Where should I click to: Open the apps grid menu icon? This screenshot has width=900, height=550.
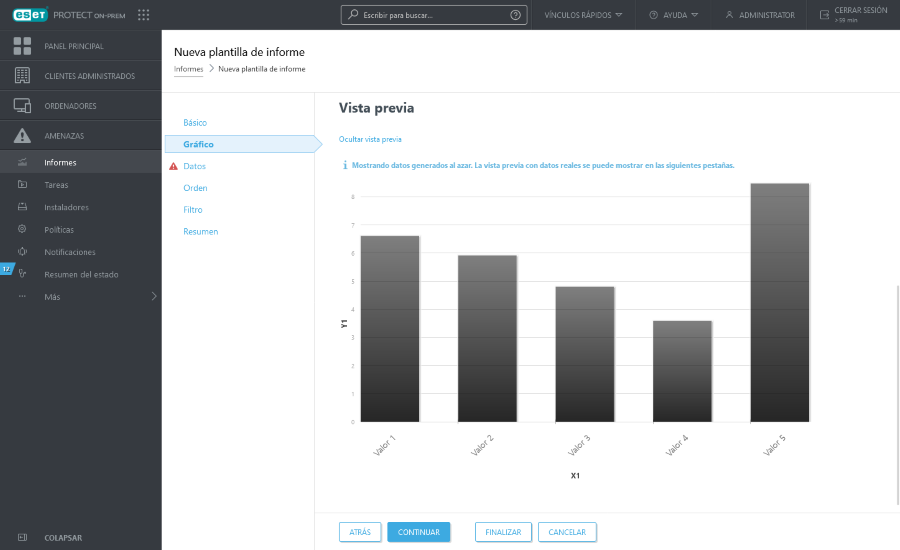tap(143, 15)
